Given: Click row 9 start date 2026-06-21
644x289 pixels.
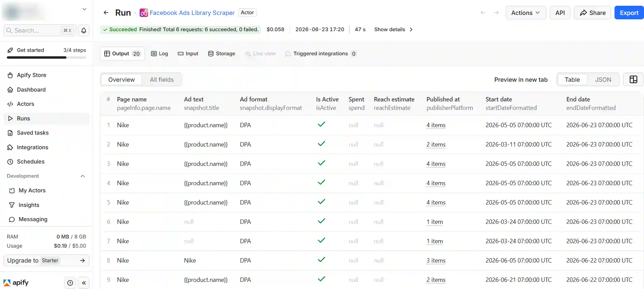Looking at the screenshot, I should tap(519, 280).
